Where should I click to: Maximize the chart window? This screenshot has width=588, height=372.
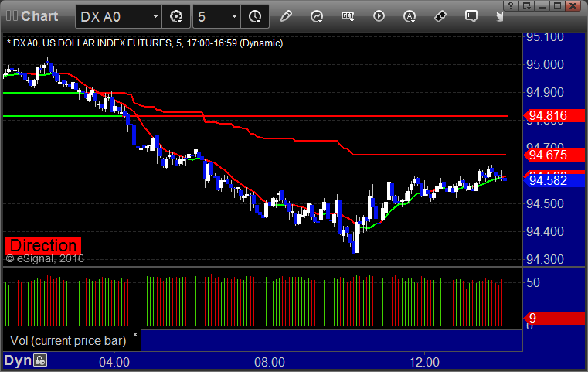558,5
